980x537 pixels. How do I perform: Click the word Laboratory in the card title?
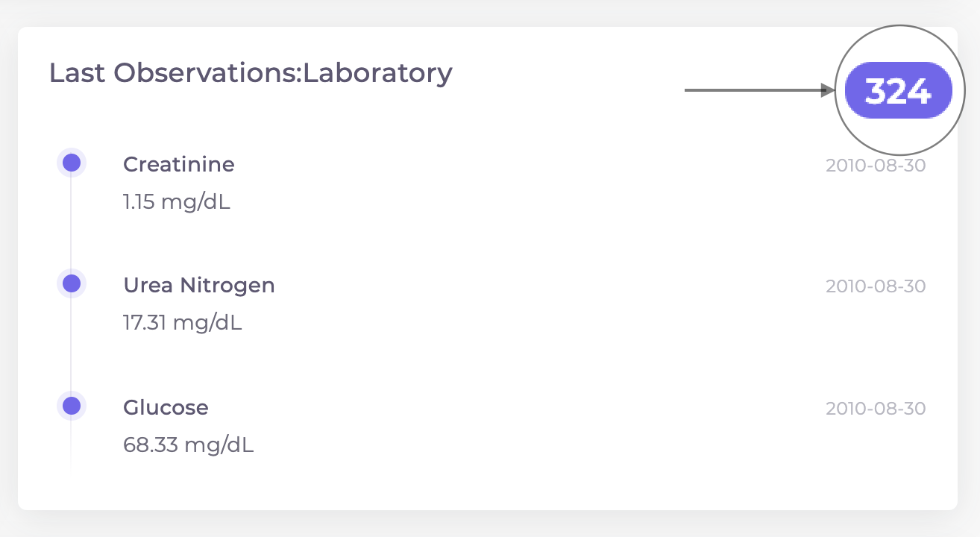377,73
